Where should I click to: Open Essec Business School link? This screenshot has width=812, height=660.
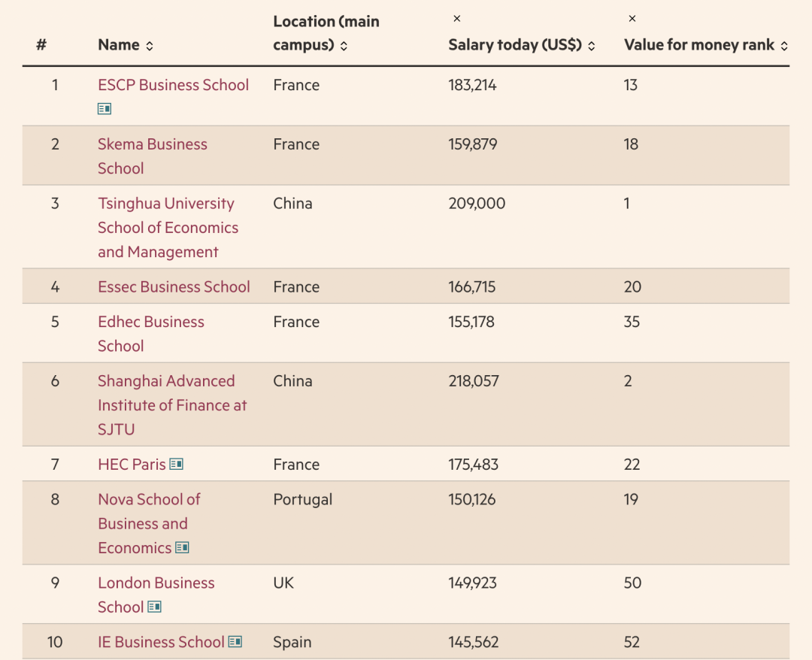click(174, 286)
